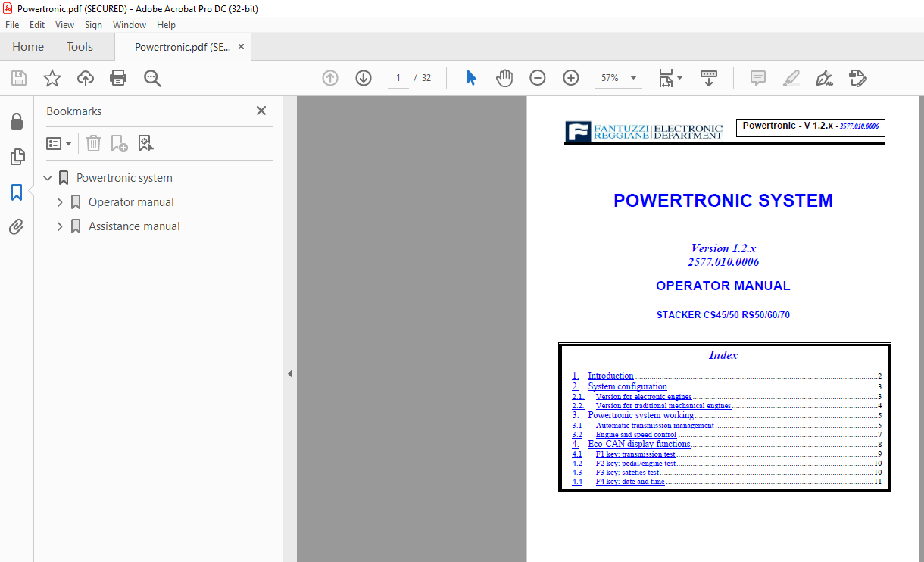Follow the Powertronic system working link
This screenshot has width=924, height=562.
[x=641, y=415]
